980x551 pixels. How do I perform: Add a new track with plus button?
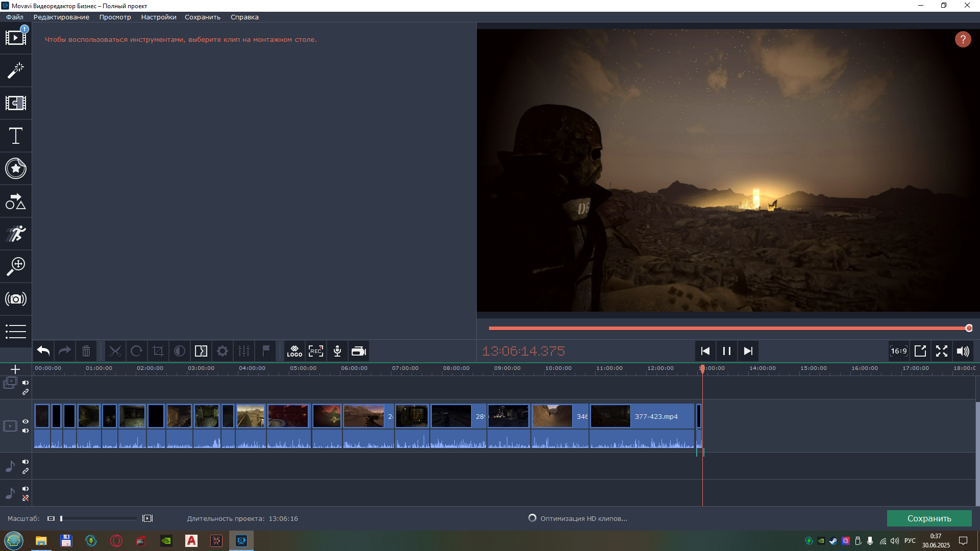(15, 369)
